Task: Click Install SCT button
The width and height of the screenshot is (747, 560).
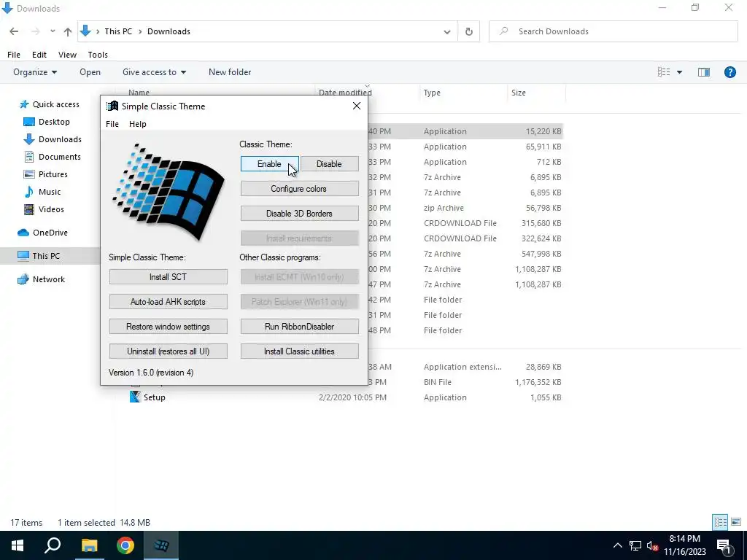Action: click(x=169, y=276)
